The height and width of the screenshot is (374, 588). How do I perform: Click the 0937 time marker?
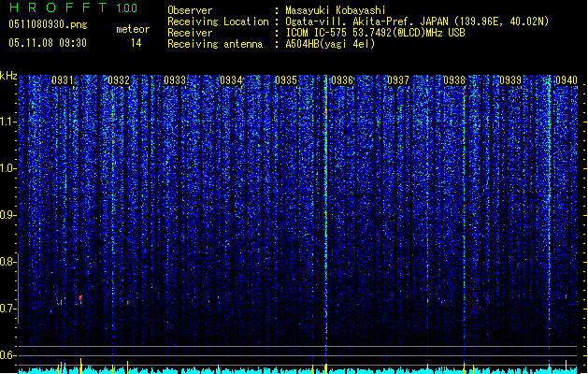point(398,79)
